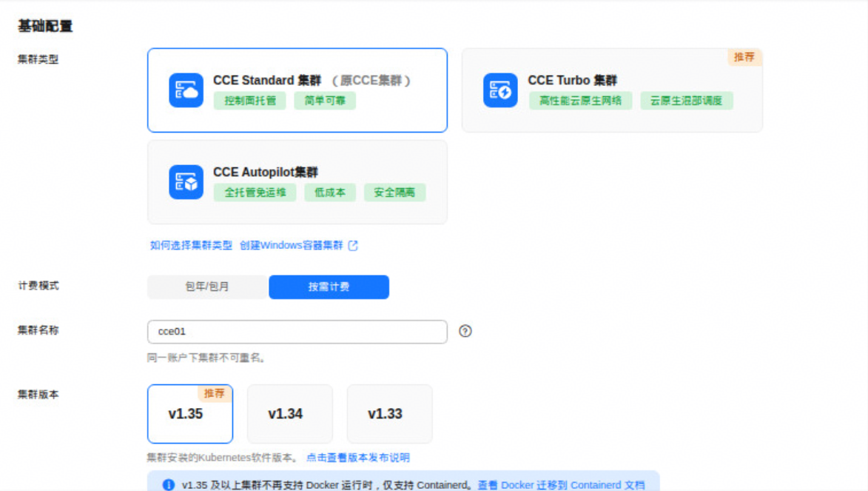
Task: Click the 基础配置 heading
Action: coord(45,26)
